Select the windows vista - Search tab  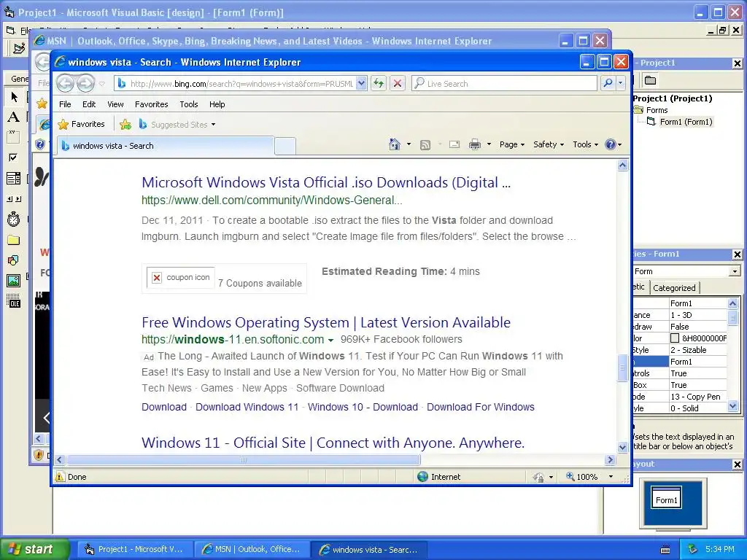coord(166,146)
